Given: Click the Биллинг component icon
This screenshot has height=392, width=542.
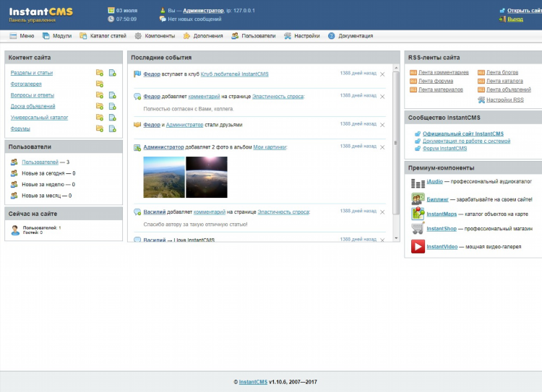Looking at the screenshot, I should click(x=418, y=199).
